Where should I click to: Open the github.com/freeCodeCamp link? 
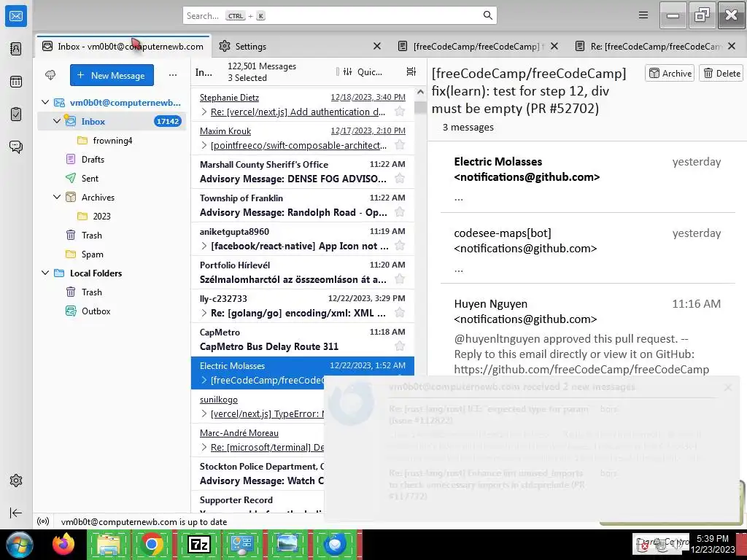tap(581, 370)
